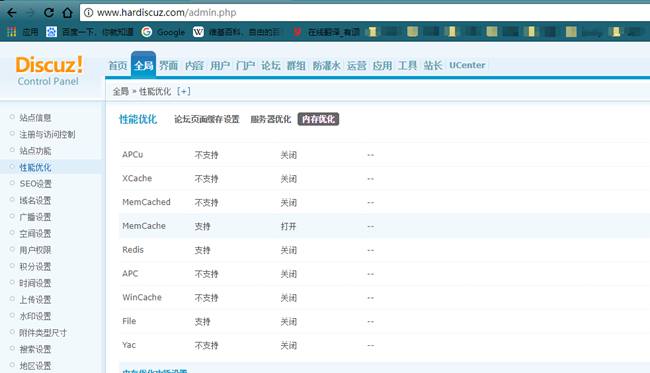Open the 百度一下 bookmark
This screenshot has height=373, width=650.
pos(90,32)
